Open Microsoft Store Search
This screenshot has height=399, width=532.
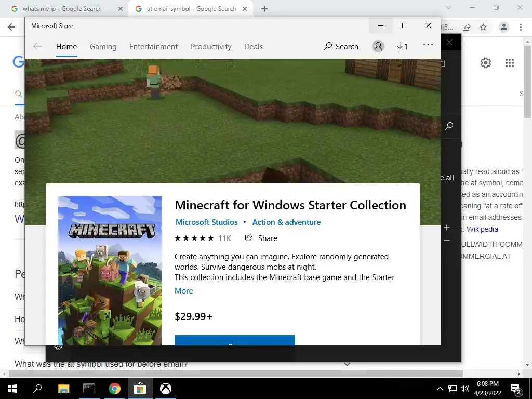[341, 46]
